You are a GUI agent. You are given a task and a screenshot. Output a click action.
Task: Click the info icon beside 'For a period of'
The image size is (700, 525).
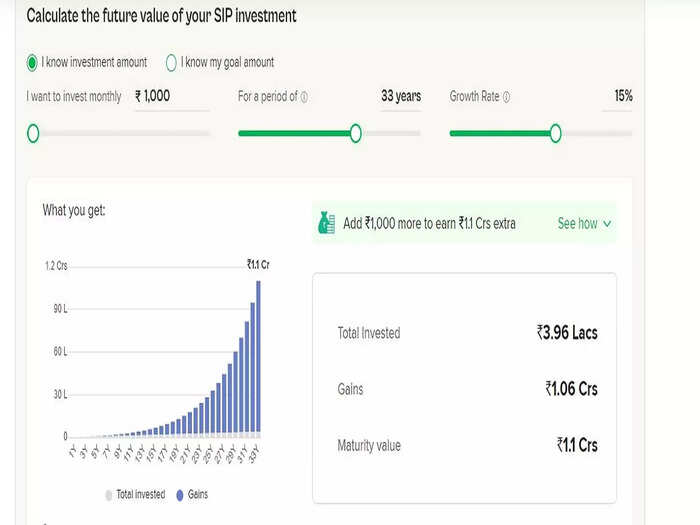[304, 97]
